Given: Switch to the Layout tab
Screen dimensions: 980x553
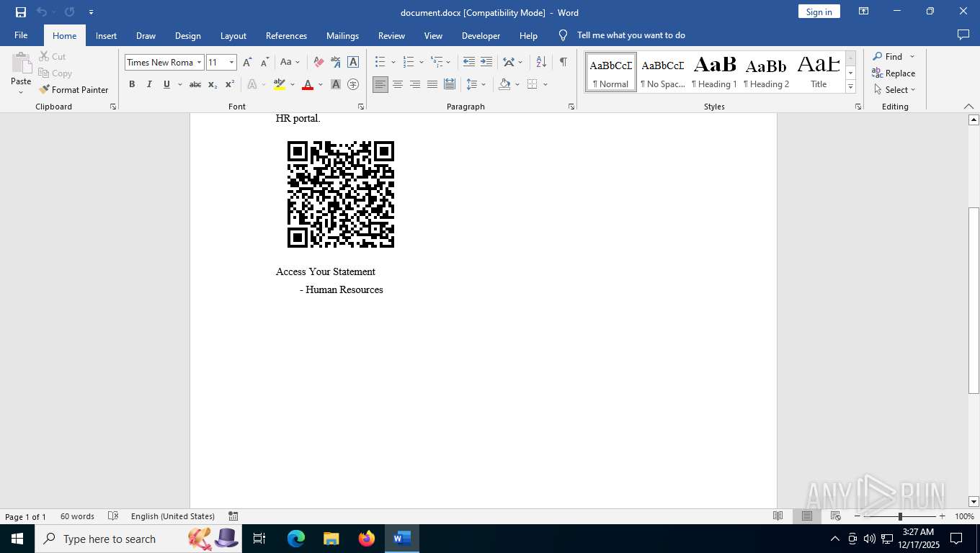Looking at the screenshot, I should (233, 35).
